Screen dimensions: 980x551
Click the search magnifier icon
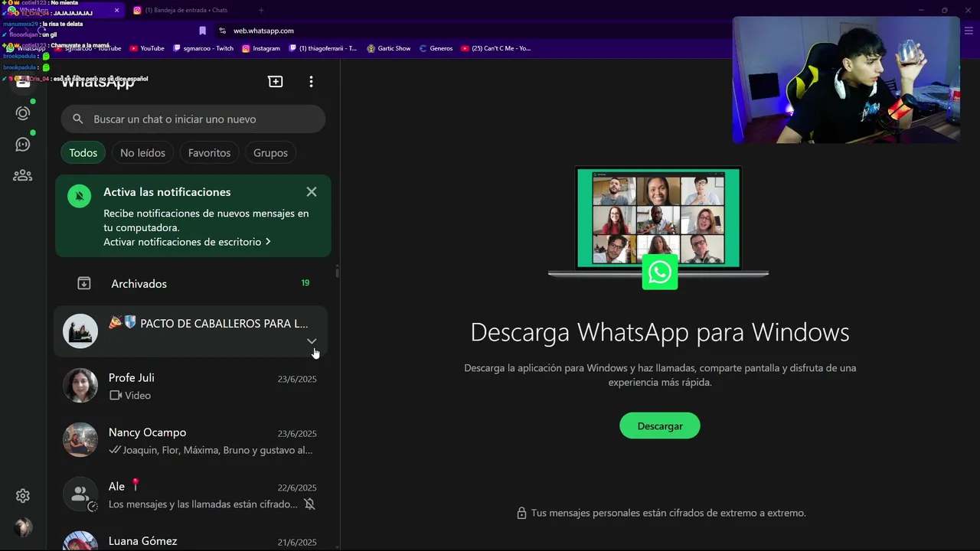coord(78,119)
